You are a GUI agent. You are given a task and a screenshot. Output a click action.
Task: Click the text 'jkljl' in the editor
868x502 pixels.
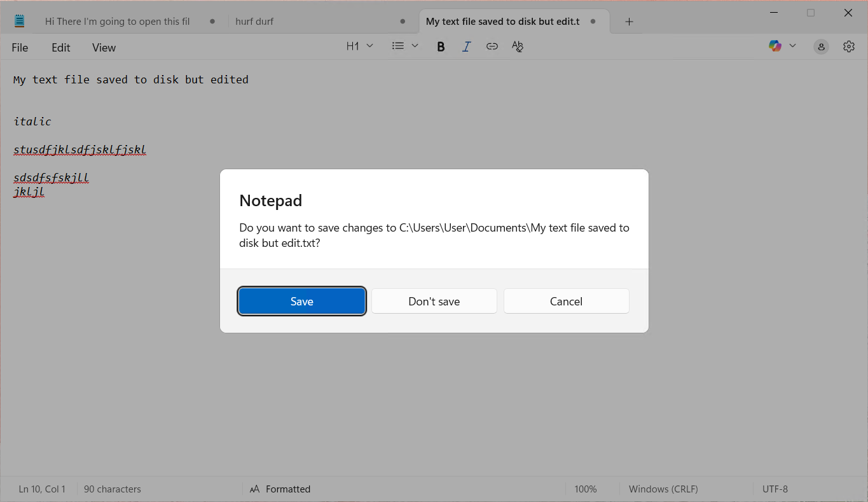coord(29,192)
